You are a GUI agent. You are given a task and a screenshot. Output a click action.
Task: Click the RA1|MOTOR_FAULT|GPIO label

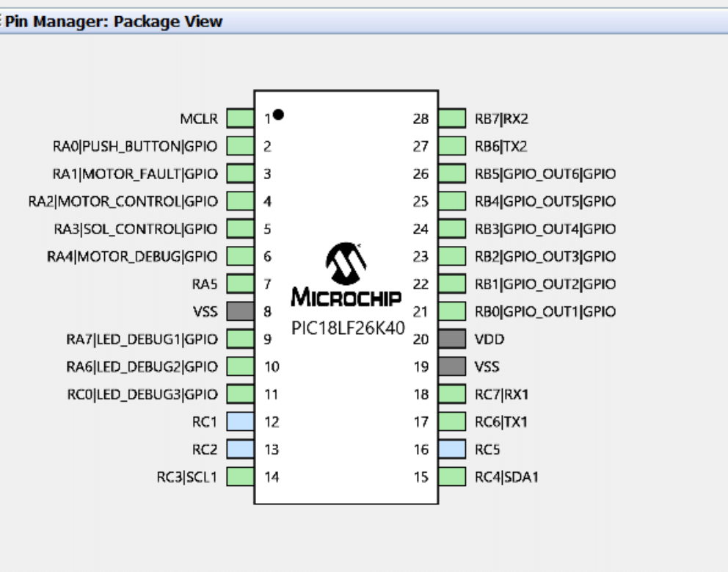[x=135, y=174]
